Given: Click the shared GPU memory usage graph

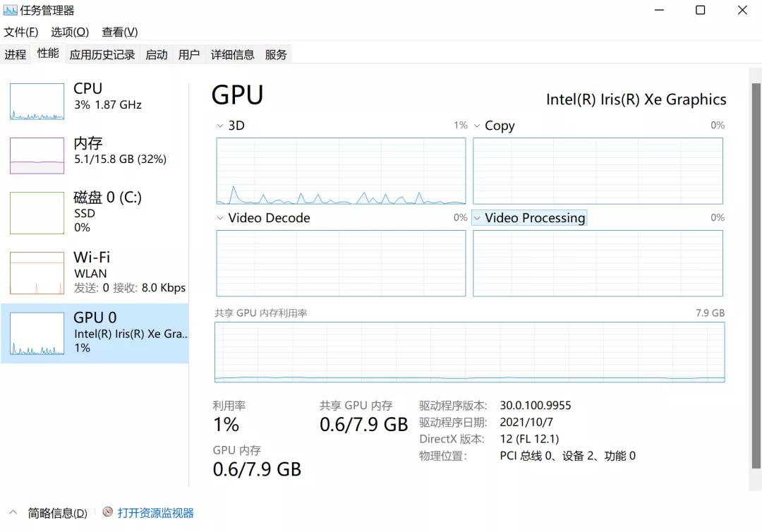Looking at the screenshot, I should (469, 351).
